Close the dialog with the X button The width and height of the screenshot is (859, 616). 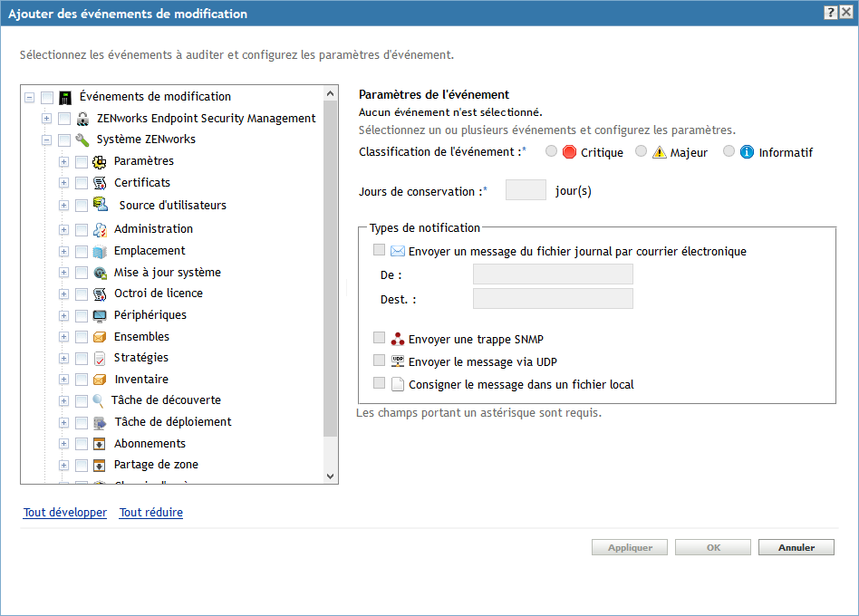coord(846,13)
